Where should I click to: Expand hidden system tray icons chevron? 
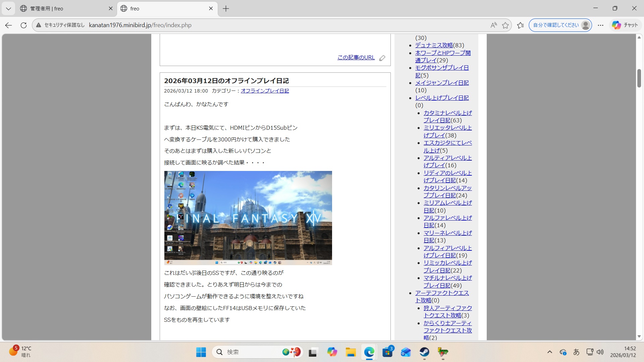pyautogui.click(x=549, y=352)
